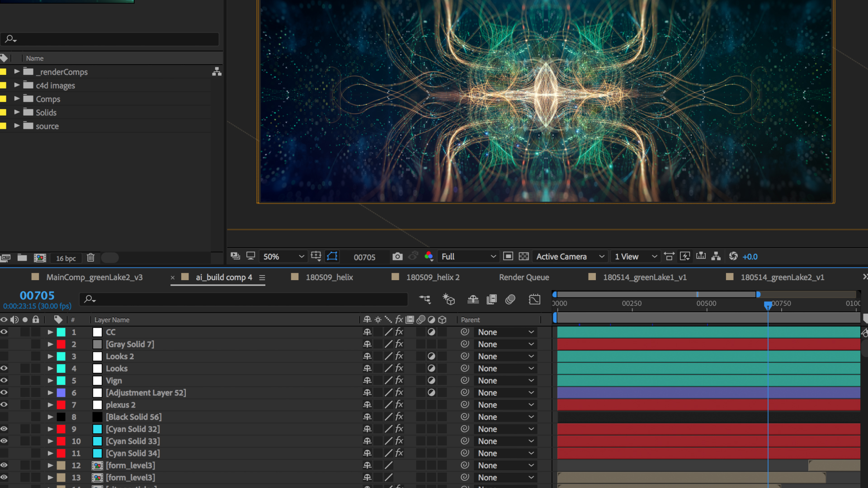Screen dimensions: 868x488
Task: Hide Cyan Solid 32 layer visibility
Action: coord(4,429)
